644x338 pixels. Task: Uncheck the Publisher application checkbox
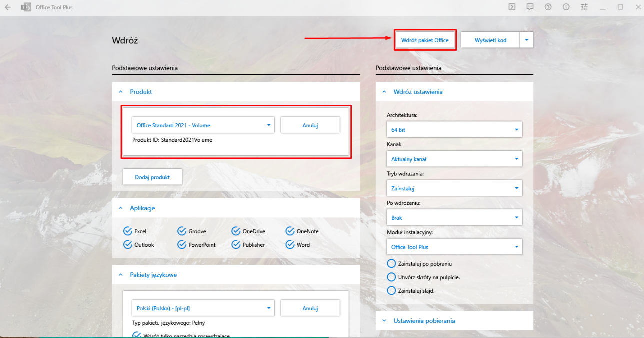[236, 245]
